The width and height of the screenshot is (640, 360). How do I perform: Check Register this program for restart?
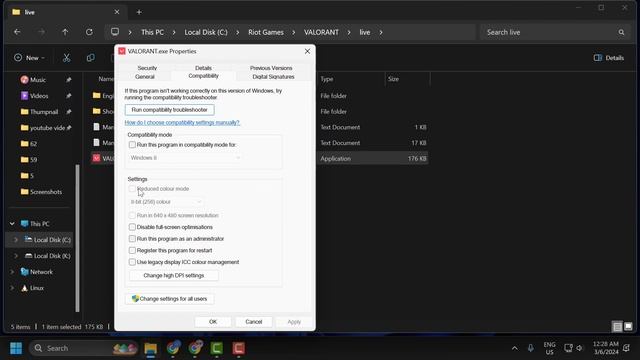tap(132, 250)
